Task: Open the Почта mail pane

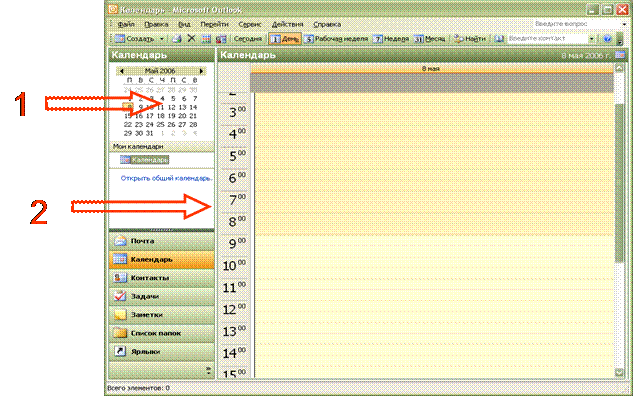Action: (161, 241)
